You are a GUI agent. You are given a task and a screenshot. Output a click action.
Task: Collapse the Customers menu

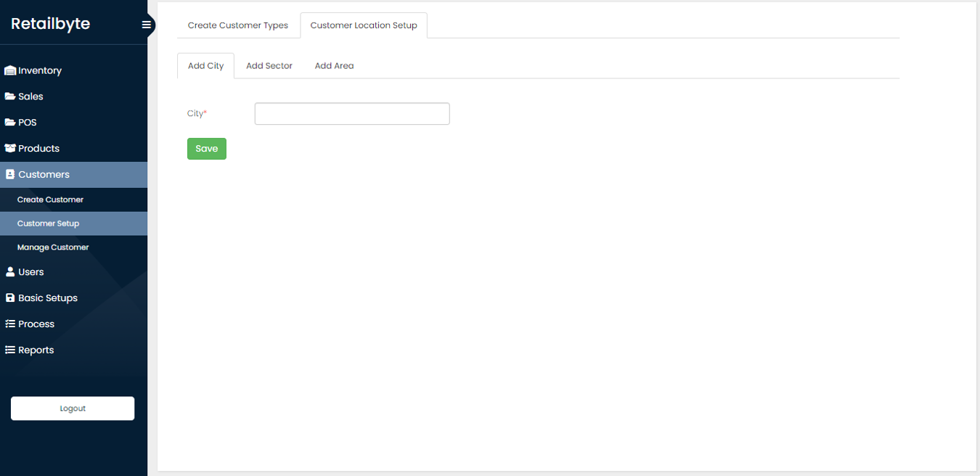(x=73, y=175)
